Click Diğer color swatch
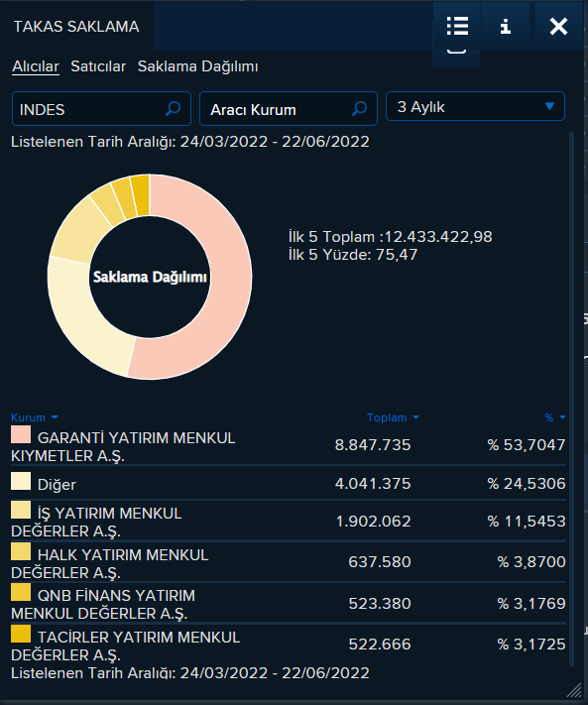The image size is (588, 705). pos(21,481)
